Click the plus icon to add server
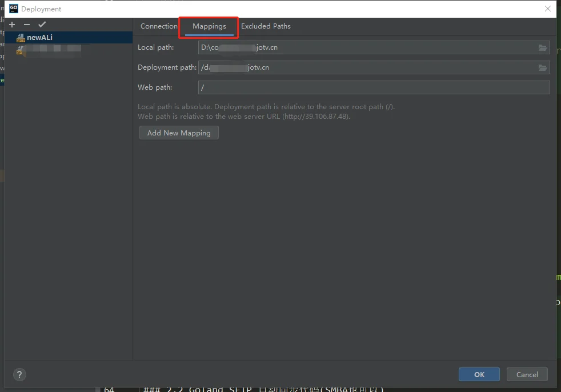This screenshot has width=561, height=392. [12, 25]
